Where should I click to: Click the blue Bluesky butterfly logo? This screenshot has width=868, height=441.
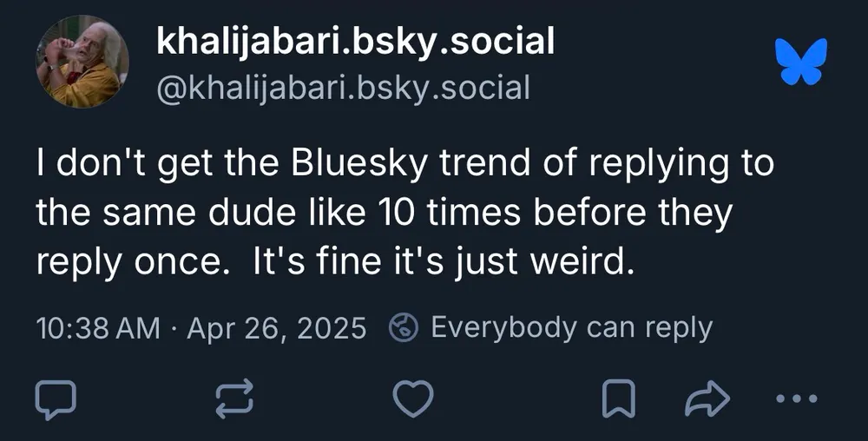click(x=801, y=62)
